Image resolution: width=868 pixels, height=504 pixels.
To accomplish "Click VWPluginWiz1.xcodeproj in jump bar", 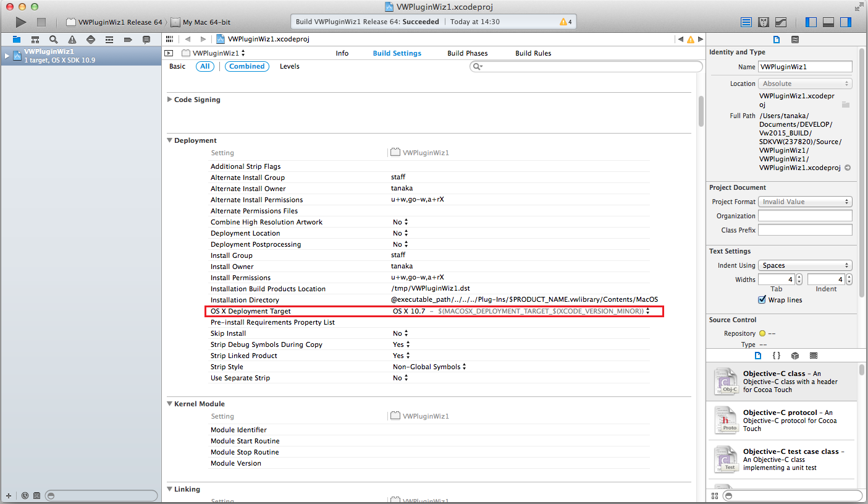I will [263, 39].
